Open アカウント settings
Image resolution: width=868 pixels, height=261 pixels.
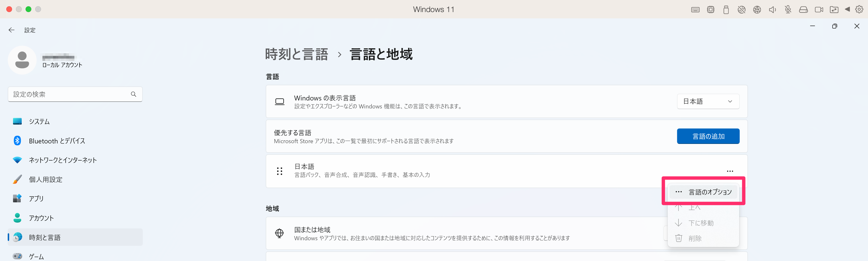click(75, 218)
